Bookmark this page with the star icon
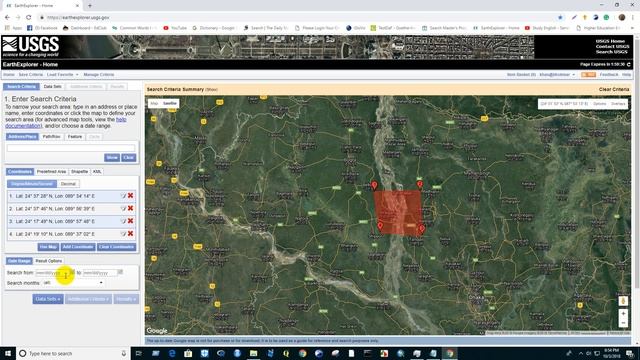 coord(560,18)
